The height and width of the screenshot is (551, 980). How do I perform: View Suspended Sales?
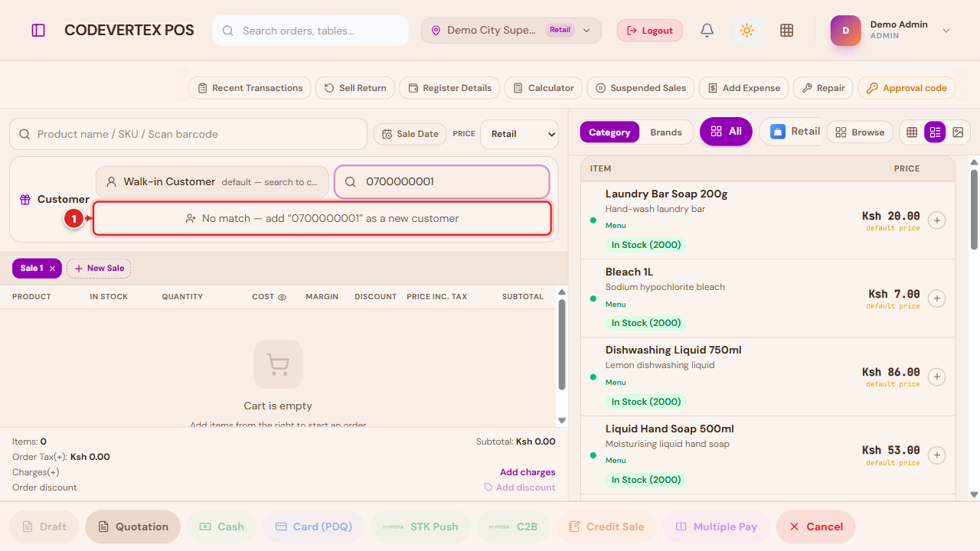[x=641, y=88]
